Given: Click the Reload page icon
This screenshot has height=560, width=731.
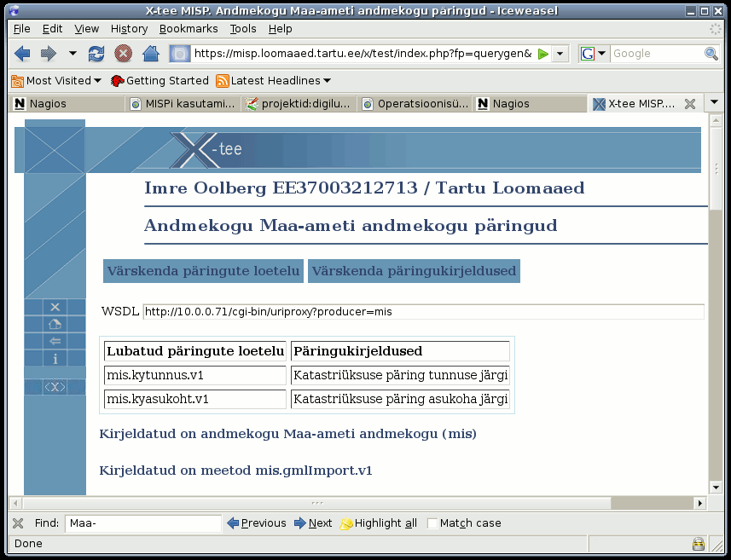Looking at the screenshot, I should pyautogui.click(x=96, y=54).
